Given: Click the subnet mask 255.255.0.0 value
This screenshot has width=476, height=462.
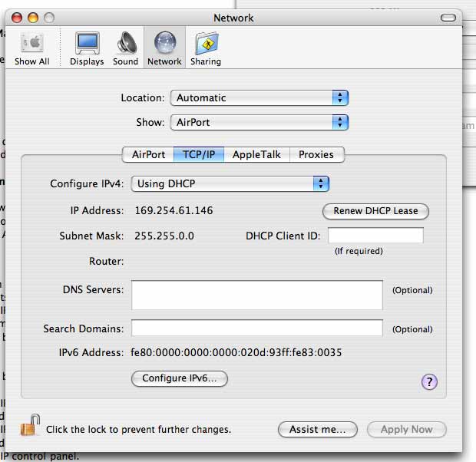Looking at the screenshot, I should coord(164,236).
